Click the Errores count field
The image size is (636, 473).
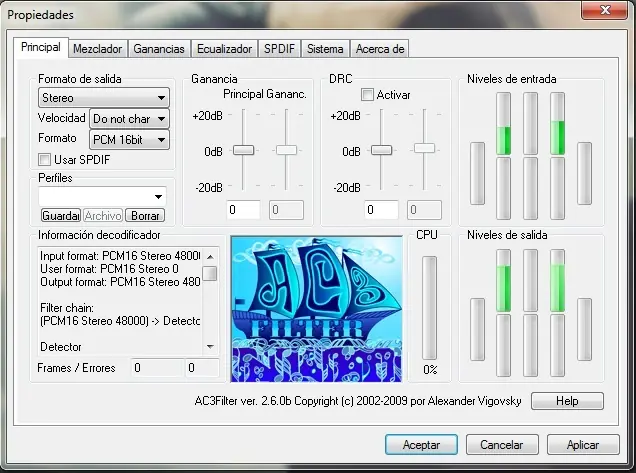[x=202, y=368]
